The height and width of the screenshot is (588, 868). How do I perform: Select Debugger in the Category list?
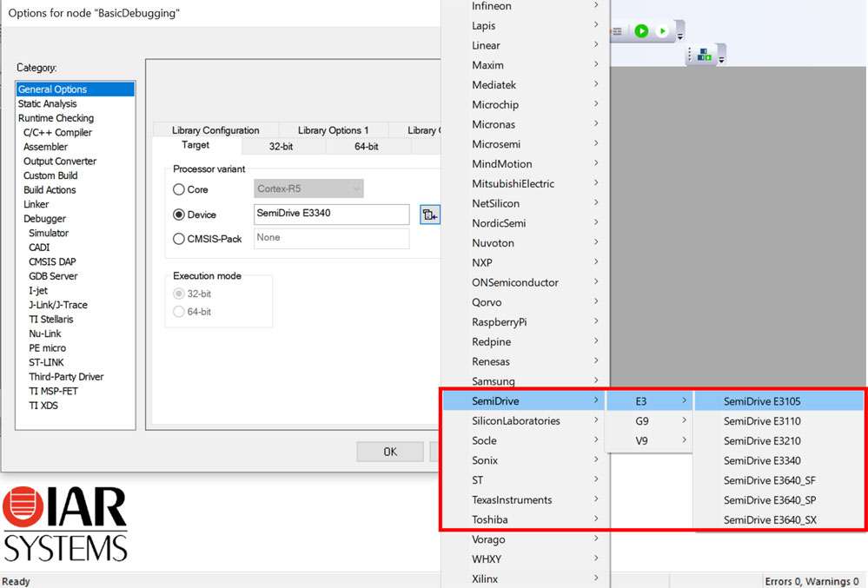(x=44, y=218)
